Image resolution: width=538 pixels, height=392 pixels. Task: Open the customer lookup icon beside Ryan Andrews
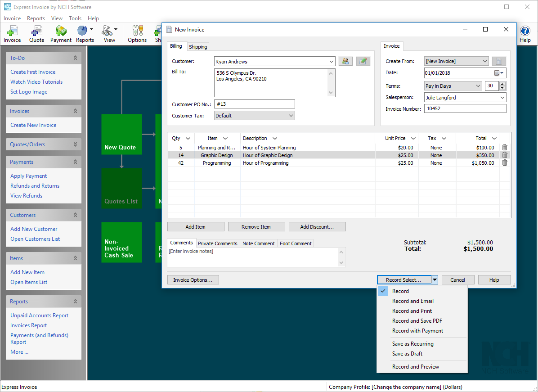(x=345, y=60)
